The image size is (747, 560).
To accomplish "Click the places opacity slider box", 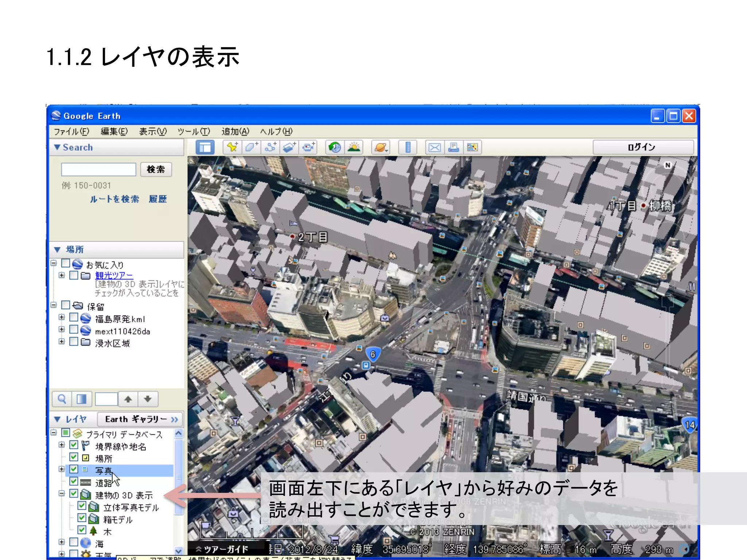I will click(x=106, y=399).
